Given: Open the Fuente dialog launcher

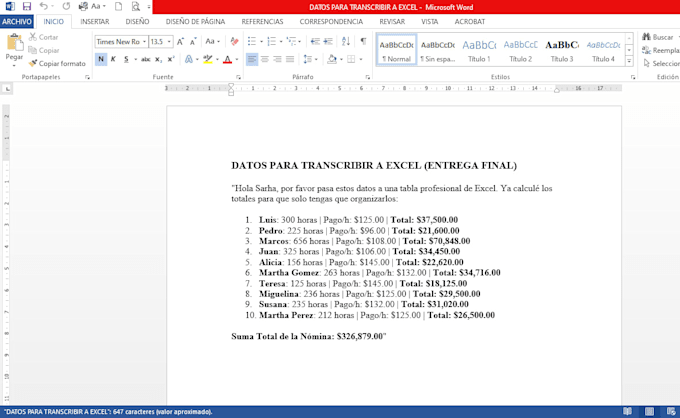Looking at the screenshot, I should tap(238, 77).
